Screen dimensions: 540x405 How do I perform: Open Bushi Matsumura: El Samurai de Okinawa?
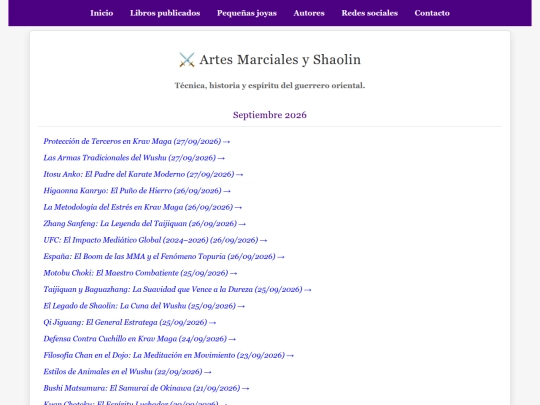click(x=146, y=388)
